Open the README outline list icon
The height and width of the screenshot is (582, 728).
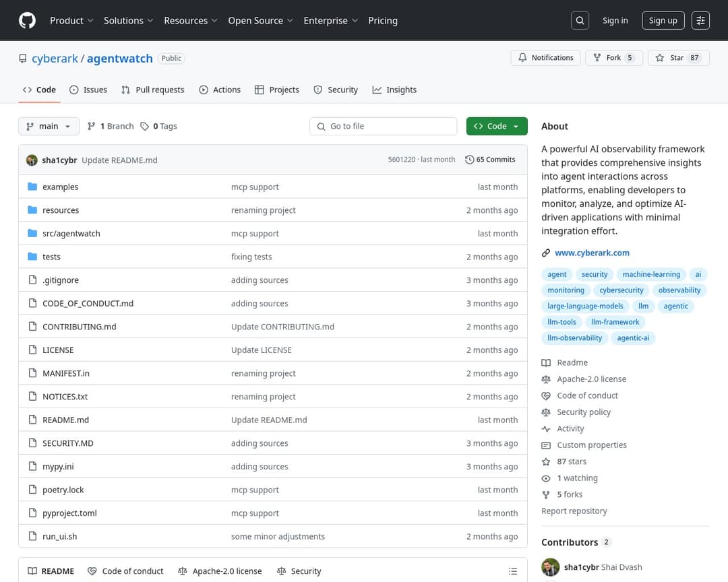pyautogui.click(x=512, y=571)
